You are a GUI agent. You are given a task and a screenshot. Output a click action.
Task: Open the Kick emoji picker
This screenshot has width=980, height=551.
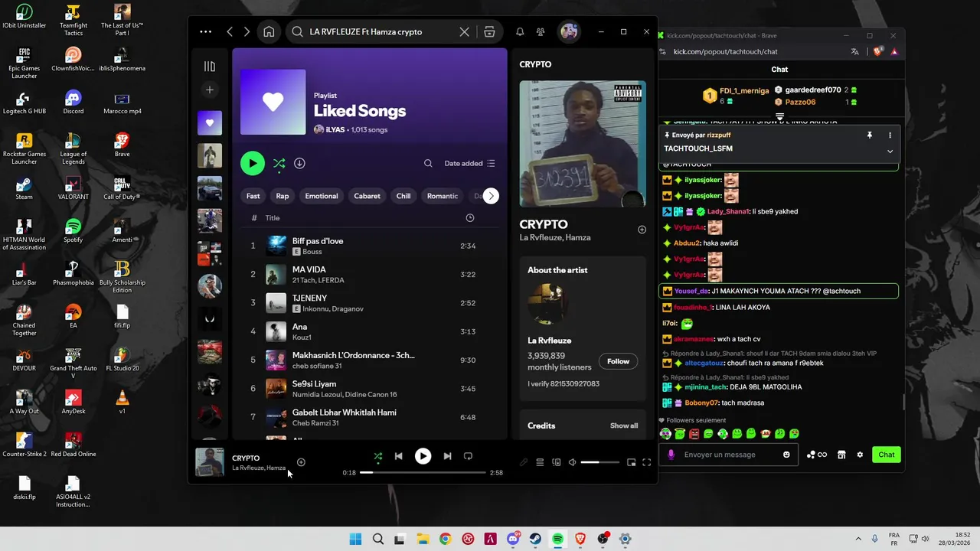click(x=786, y=455)
